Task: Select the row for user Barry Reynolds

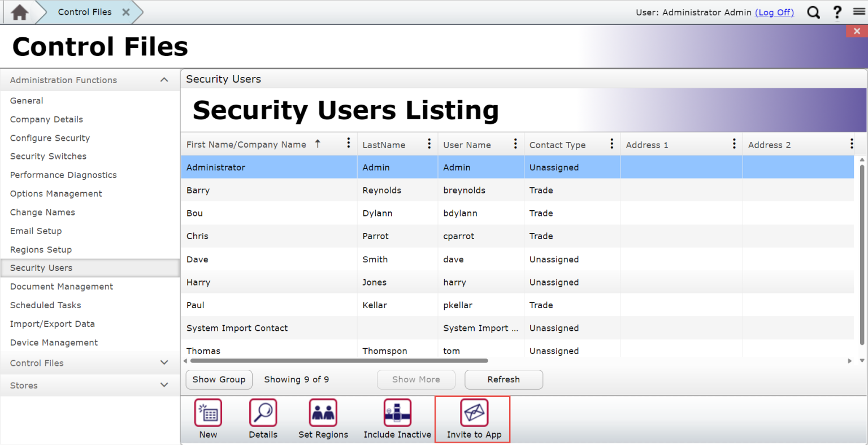Action: (x=269, y=190)
